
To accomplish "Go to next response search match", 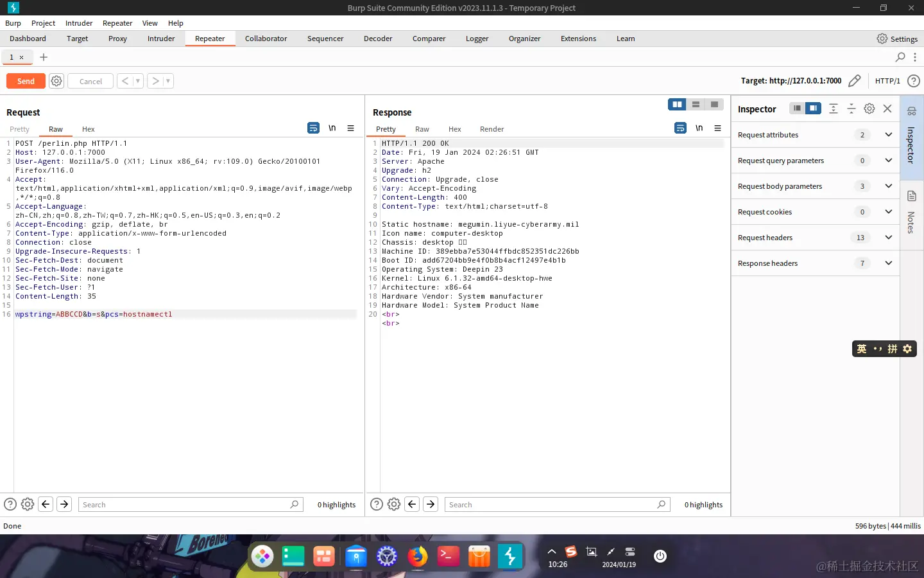I will point(431,504).
